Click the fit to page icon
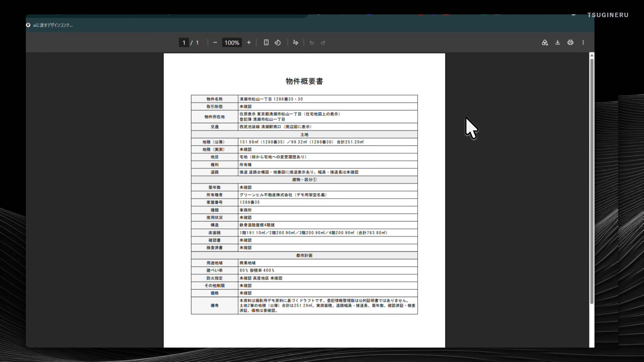Image resolution: width=644 pixels, height=362 pixels. pyautogui.click(x=266, y=43)
